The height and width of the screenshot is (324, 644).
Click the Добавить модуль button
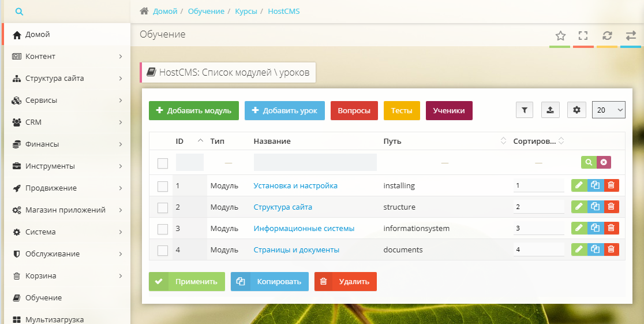(x=193, y=111)
